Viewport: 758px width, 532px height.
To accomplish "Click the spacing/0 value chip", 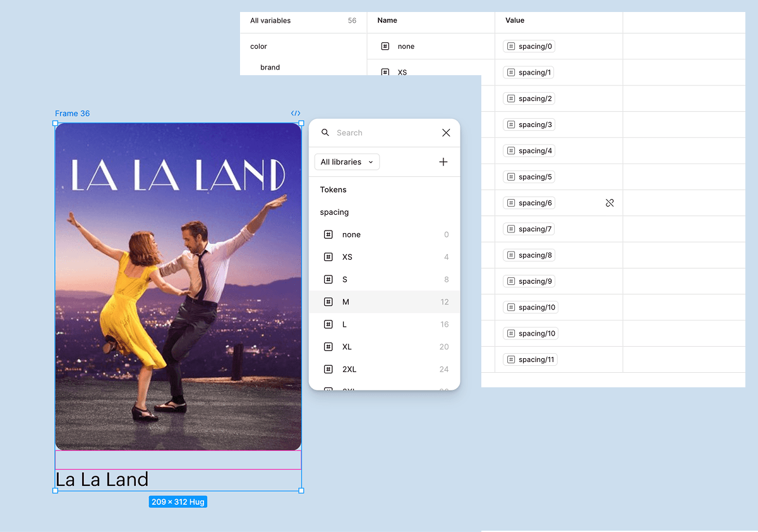I will pos(529,46).
